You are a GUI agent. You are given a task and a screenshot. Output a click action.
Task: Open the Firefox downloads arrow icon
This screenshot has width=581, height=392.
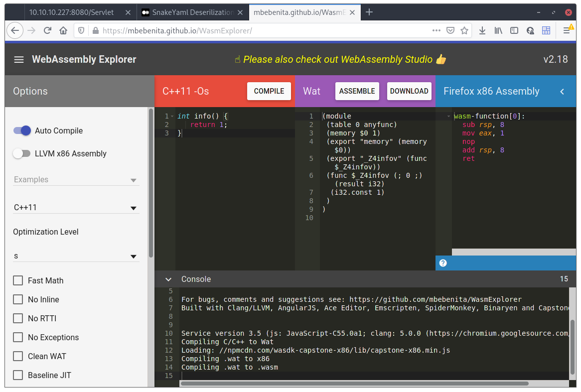point(482,30)
